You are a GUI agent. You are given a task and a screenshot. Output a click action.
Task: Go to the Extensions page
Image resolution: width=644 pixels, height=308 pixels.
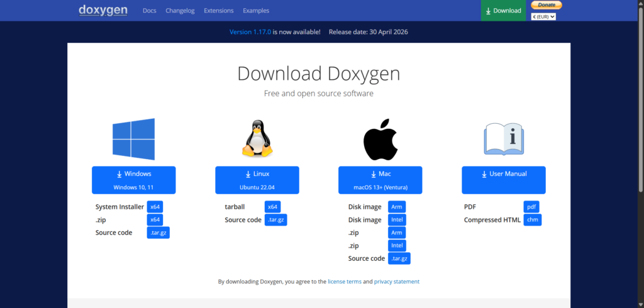(218, 11)
